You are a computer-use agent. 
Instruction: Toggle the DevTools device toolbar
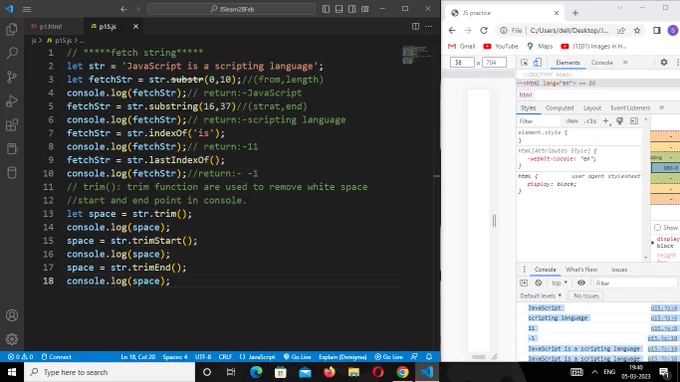pyautogui.click(x=537, y=62)
